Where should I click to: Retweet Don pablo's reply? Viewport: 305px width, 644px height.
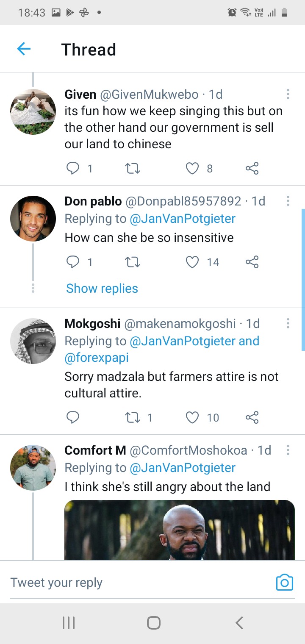133,262
